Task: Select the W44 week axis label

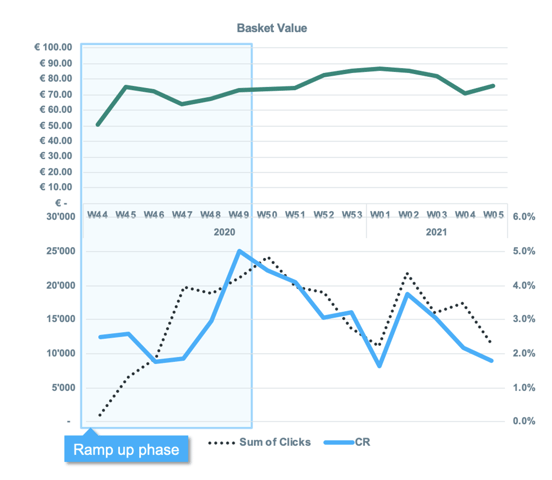Action: click(x=98, y=214)
